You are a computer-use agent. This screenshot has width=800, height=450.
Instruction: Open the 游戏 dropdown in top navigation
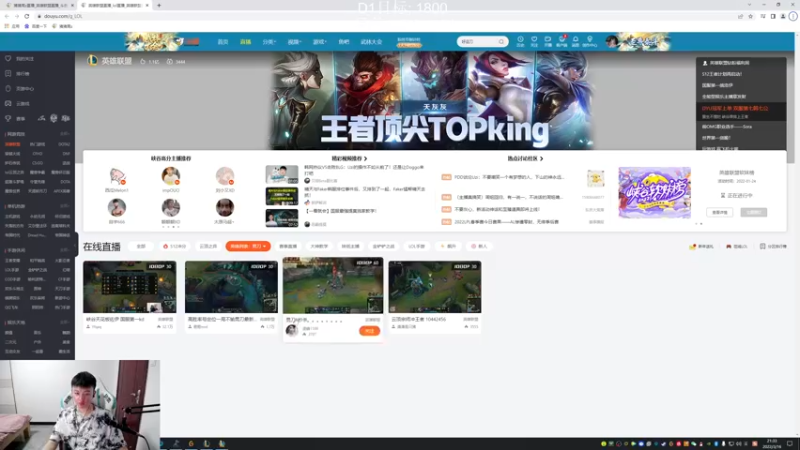[x=319, y=42]
